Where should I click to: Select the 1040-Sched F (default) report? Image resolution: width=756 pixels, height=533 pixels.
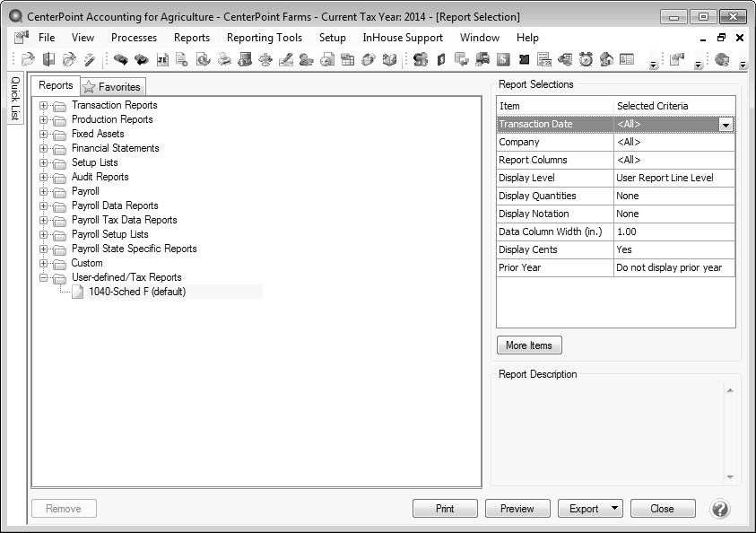tap(137, 292)
